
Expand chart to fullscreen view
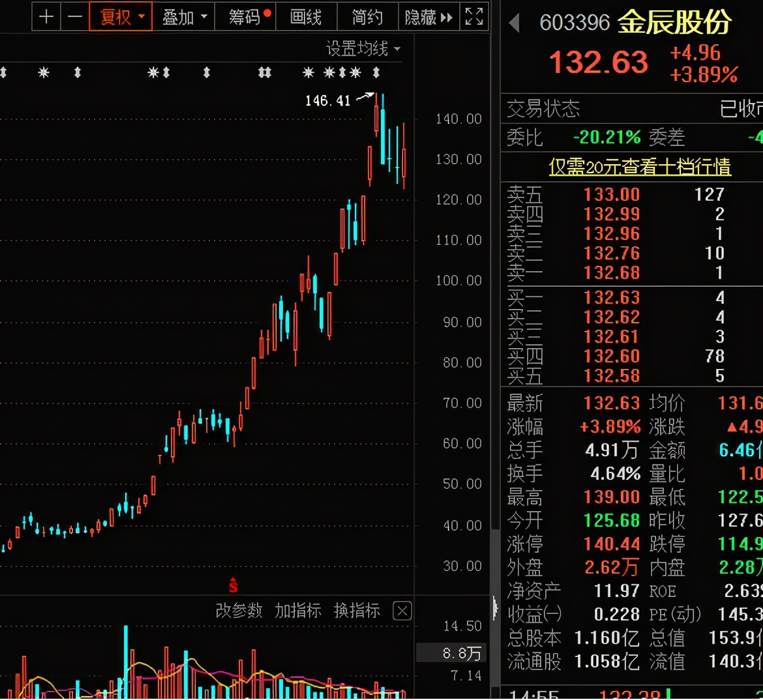tap(474, 17)
